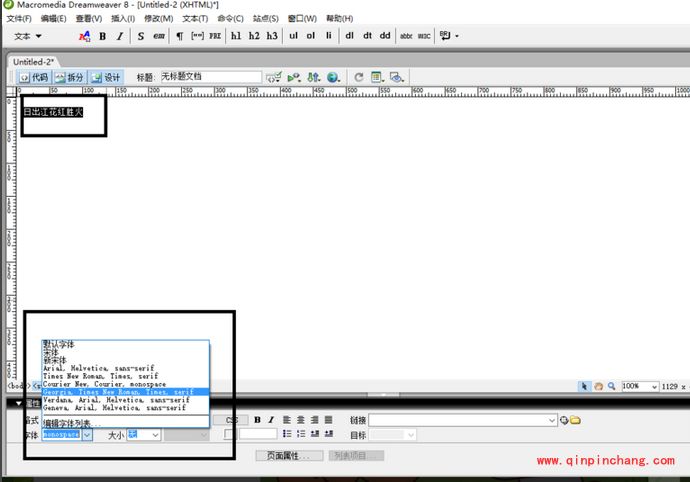
Task: Click the Preview in browser globe icon
Action: 332,77
